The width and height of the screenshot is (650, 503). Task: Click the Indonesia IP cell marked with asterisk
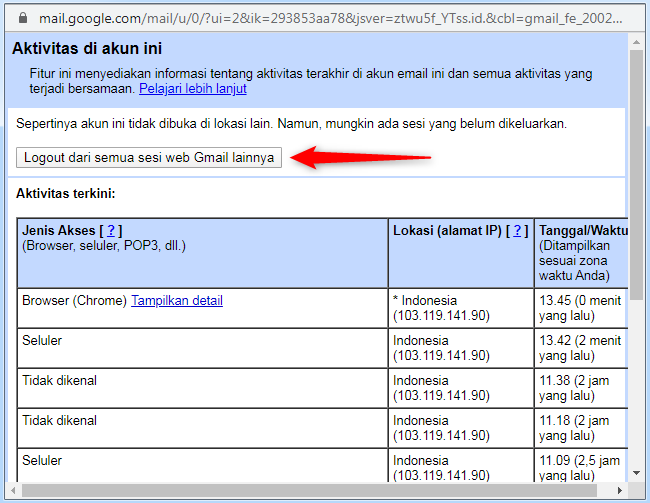(x=461, y=308)
